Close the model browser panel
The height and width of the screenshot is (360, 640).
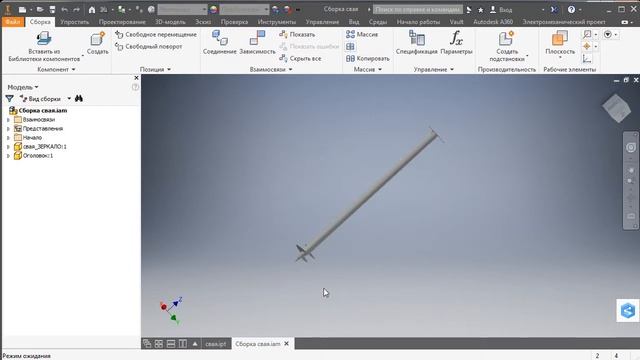pyautogui.click(x=136, y=78)
